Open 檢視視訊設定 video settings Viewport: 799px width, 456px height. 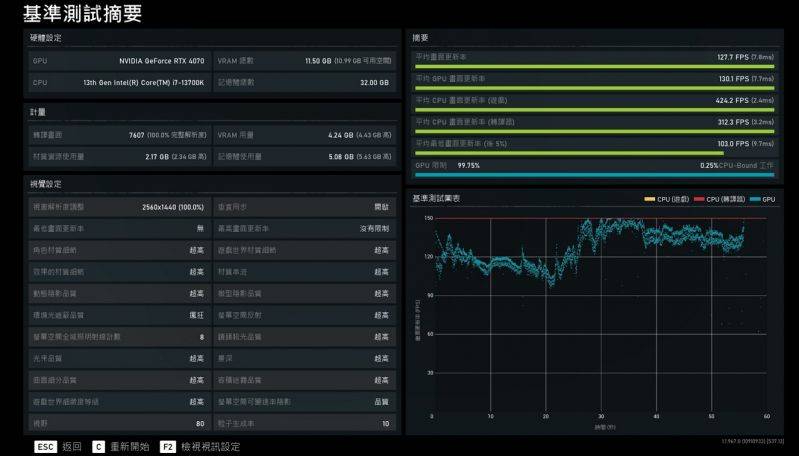[x=211, y=446]
